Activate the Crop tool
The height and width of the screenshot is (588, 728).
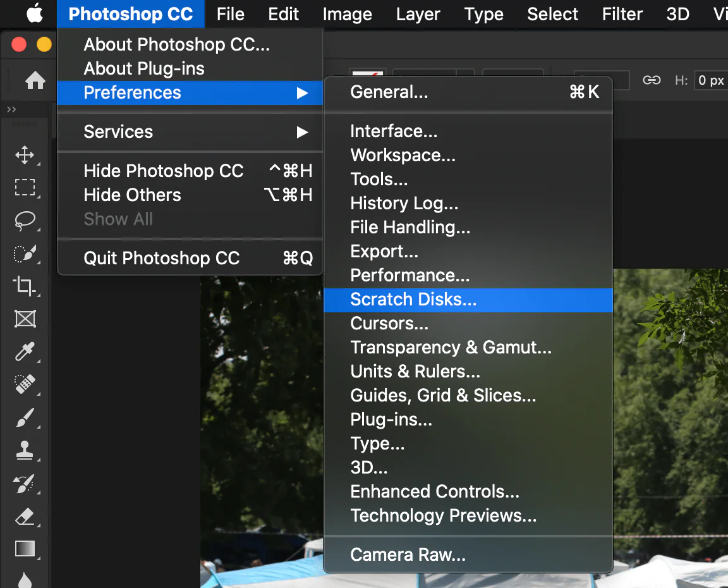tap(25, 286)
